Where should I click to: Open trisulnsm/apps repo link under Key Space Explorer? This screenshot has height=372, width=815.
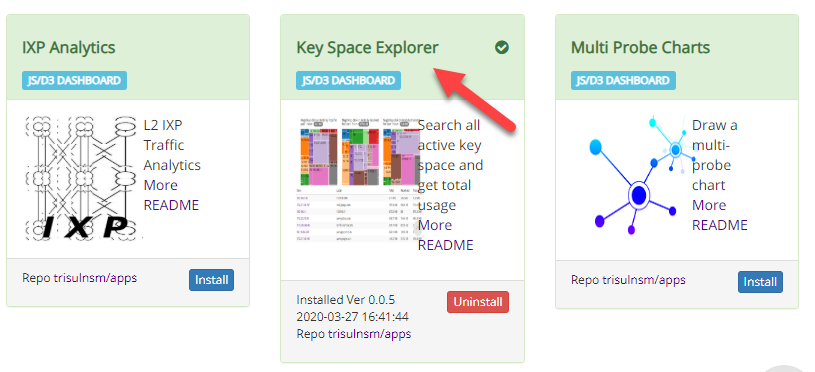(x=370, y=334)
